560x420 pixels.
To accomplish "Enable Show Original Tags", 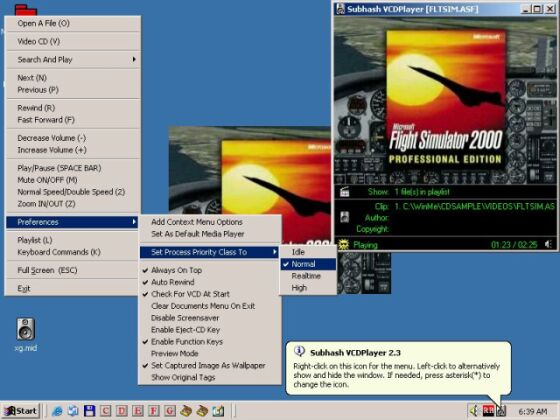I will click(210, 378).
